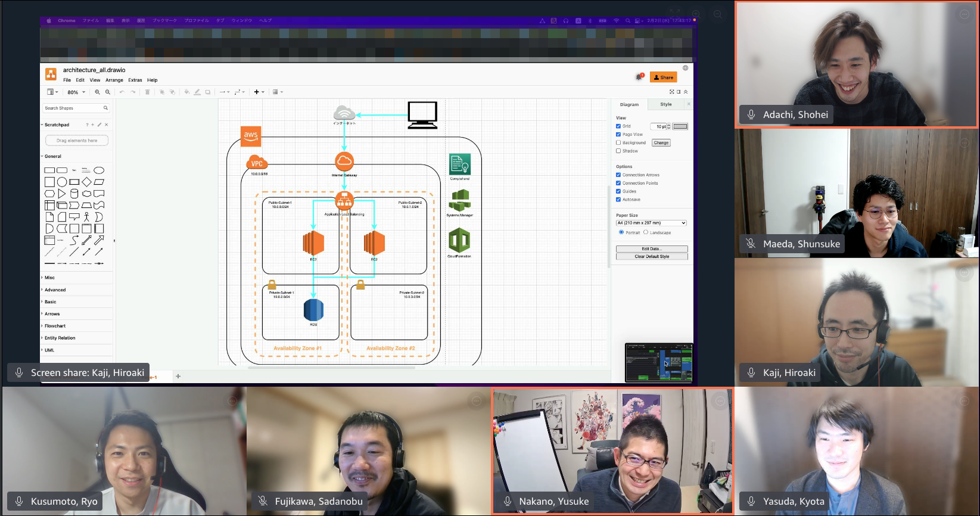Click the Shadow toolbar icon
This screenshot has width=980, height=516.
pos(208,92)
